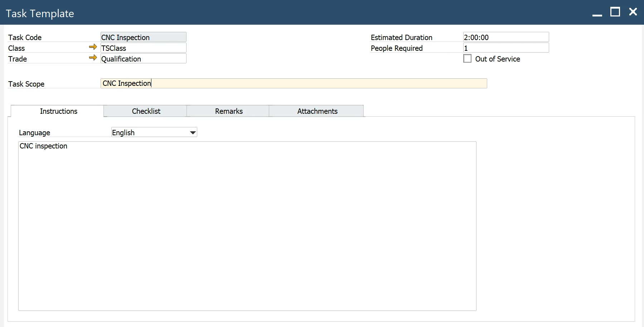Click the Task Code field

(x=143, y=37)
